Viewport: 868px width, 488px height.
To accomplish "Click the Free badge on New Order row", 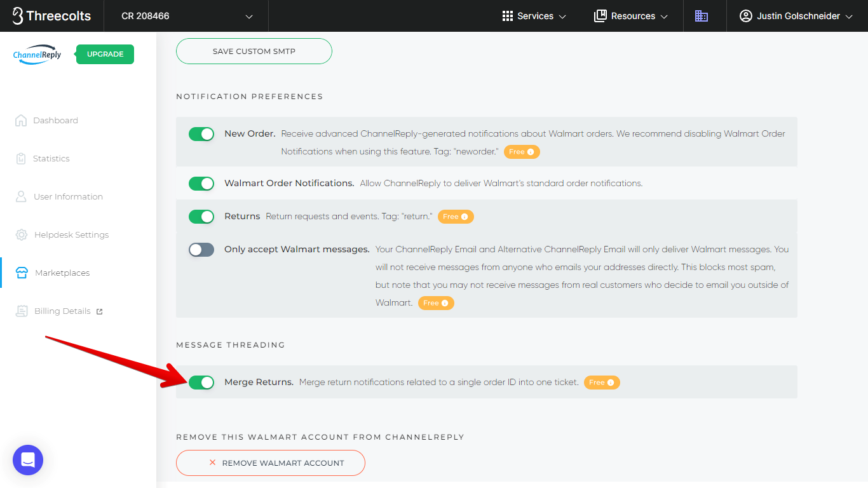I will [x=522, y=152].
